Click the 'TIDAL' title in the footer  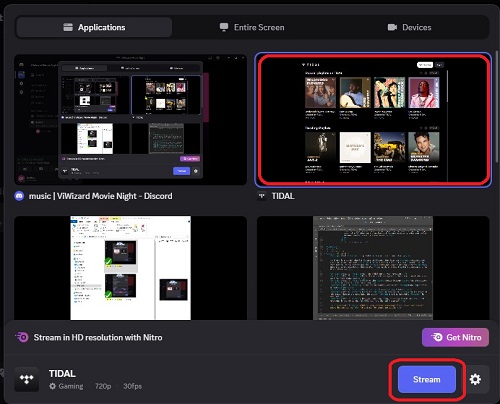pyautogui.click(x=62, y=374)
